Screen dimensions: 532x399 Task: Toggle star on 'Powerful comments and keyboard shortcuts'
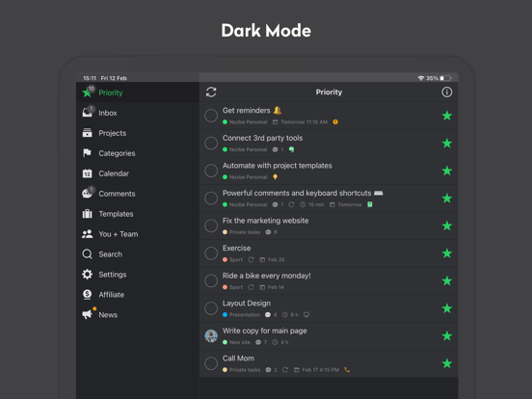point(447,199)
